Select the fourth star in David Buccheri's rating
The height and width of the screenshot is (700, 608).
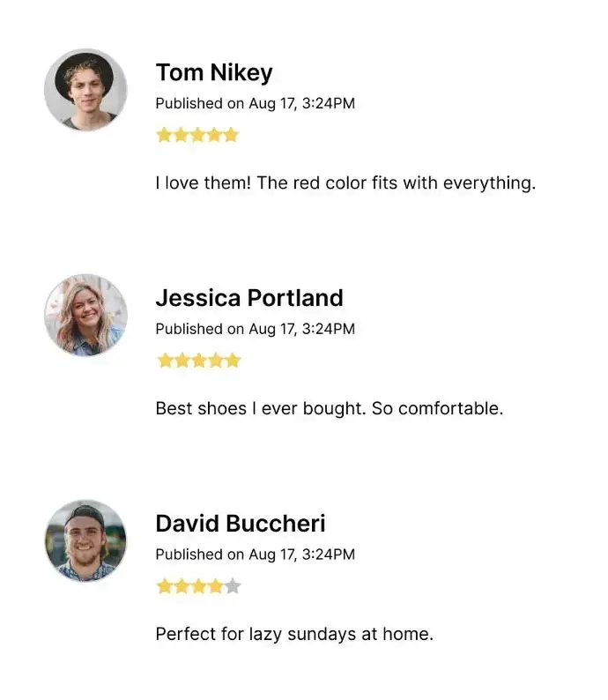point(215,586)
